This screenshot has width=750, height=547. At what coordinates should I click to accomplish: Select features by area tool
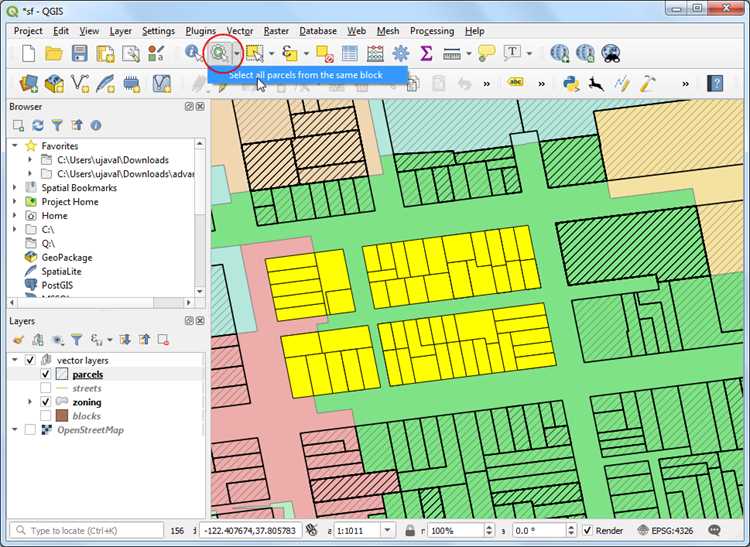[255, 54]
